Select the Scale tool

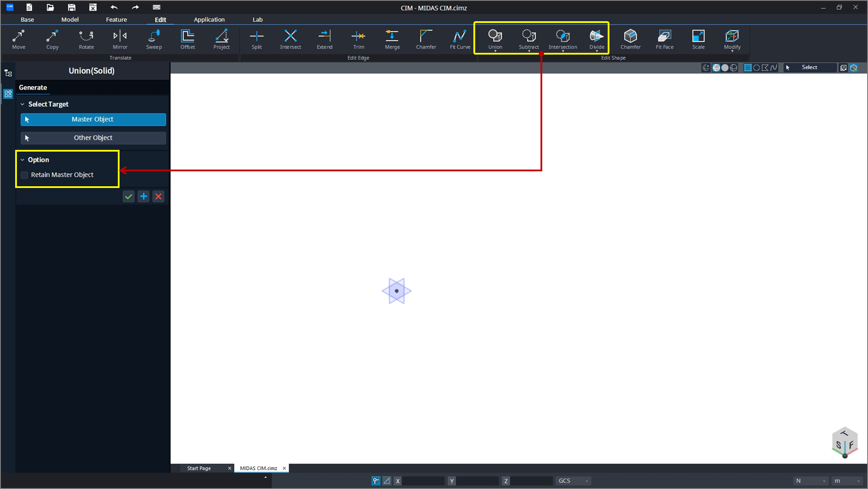point(698,39)
